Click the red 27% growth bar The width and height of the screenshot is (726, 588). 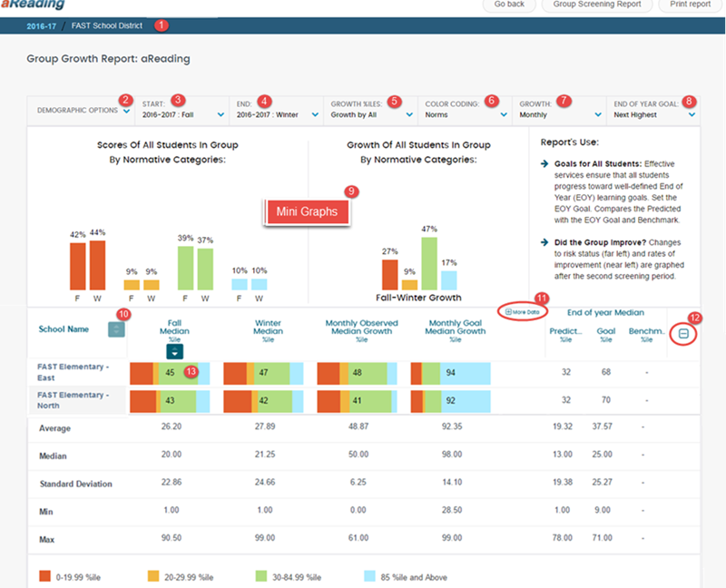pos(390,275)
